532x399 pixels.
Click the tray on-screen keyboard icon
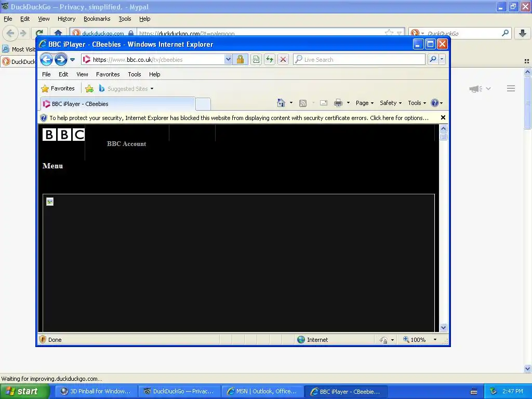[474, 392]
